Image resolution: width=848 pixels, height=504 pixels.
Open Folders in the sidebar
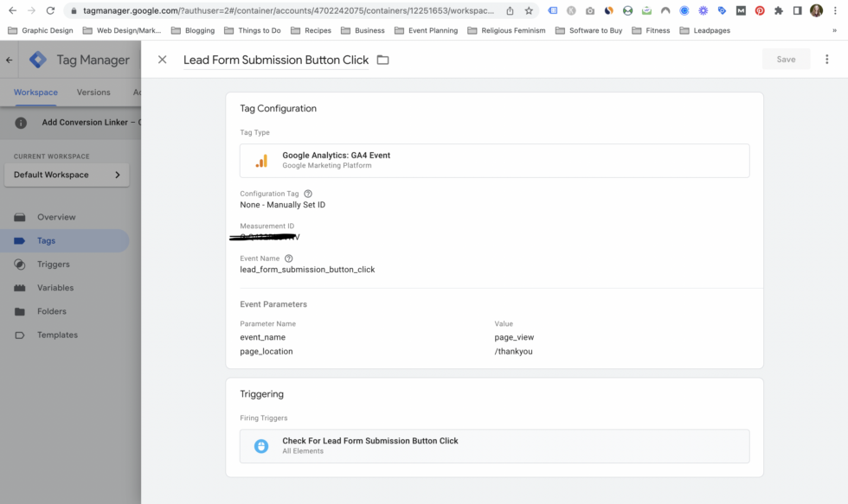click(51, 312)
